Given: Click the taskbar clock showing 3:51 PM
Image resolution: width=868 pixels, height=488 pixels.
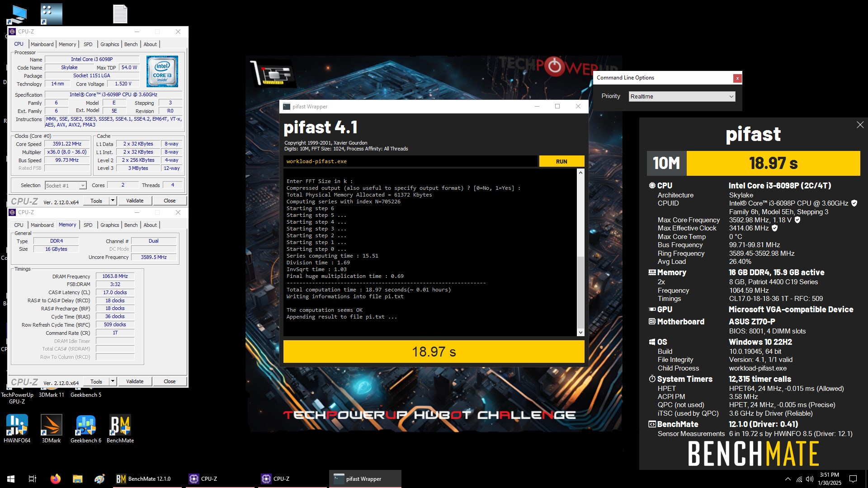Looking at the screenshot, I should 830,479.
